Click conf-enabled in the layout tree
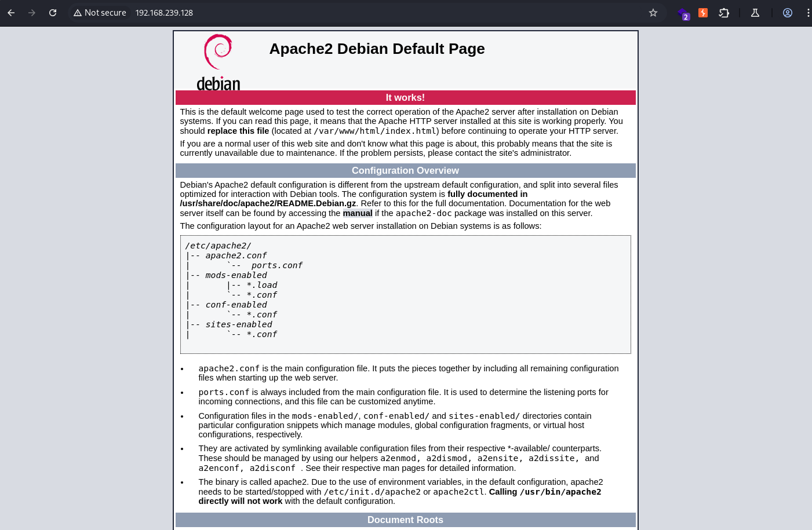Viewport: 812px width, 530px height. (x=236, y=305)
